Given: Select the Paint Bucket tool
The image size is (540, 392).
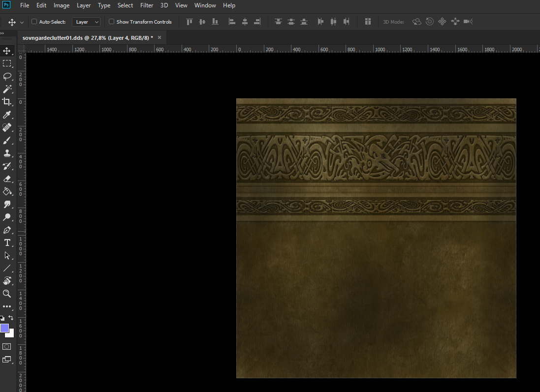Looking at the screenshot, I should point(7,191).
